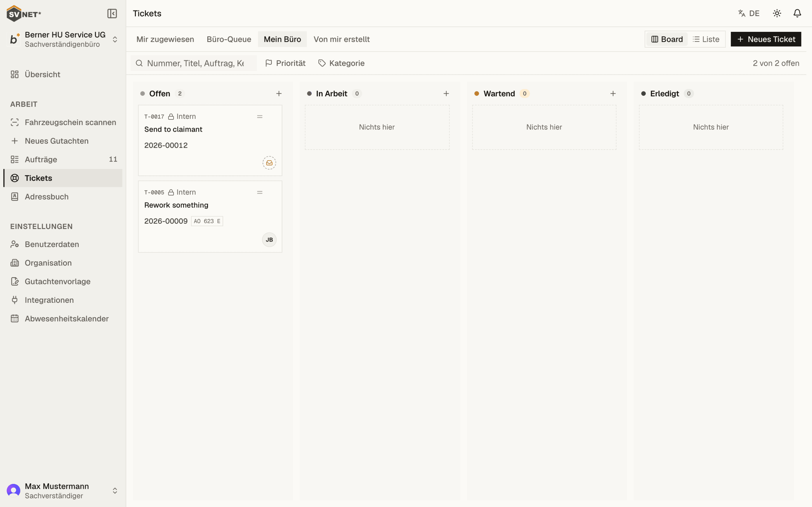Switch to Von mir erstellt tab

click(342, 39)
